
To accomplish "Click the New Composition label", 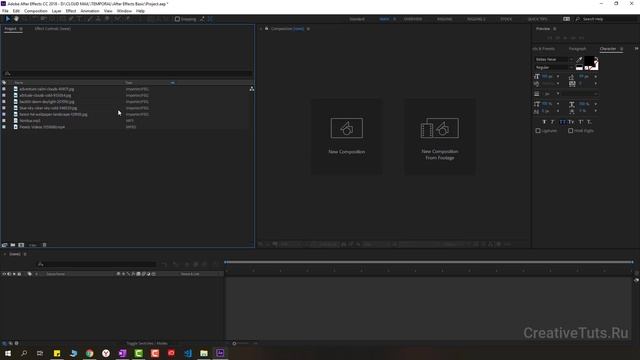I will [x=347, y=152].
